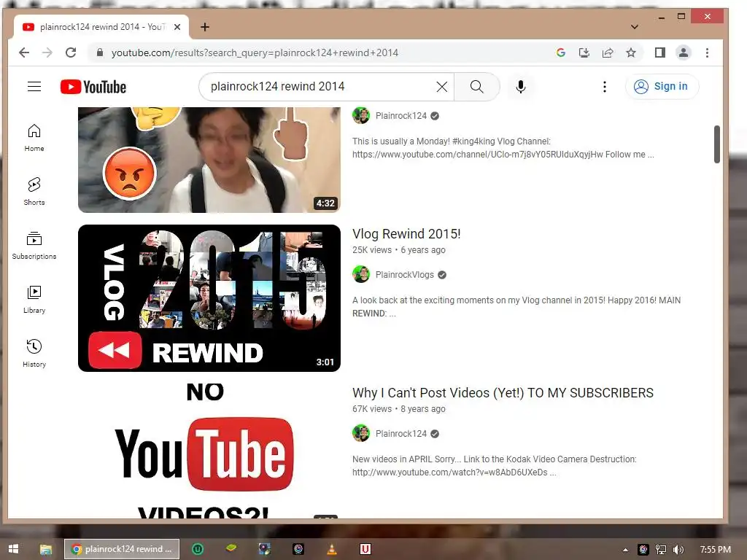Open network icon in tray
Screen dimensions: 747x560
tap(661, 550)
